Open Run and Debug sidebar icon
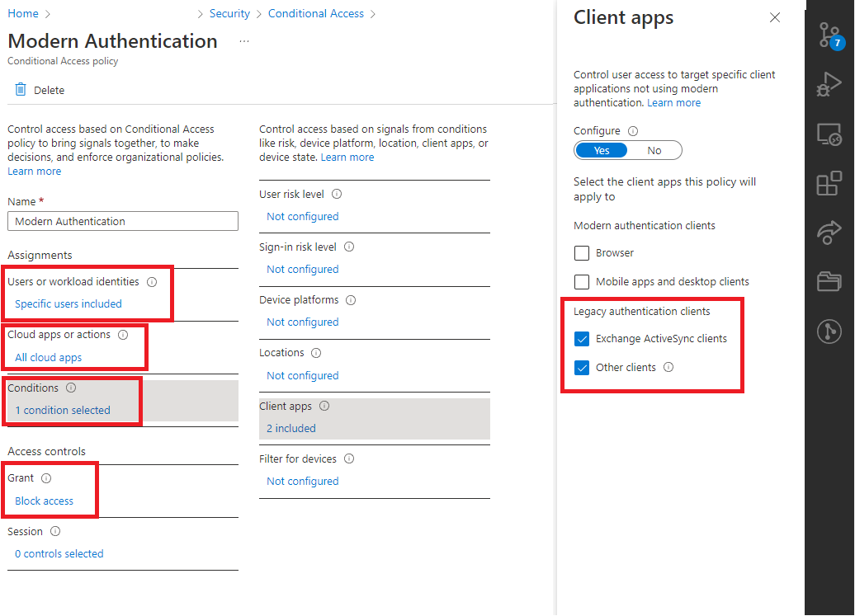This screenshot has height=616, width=855. tap(829, 84)
